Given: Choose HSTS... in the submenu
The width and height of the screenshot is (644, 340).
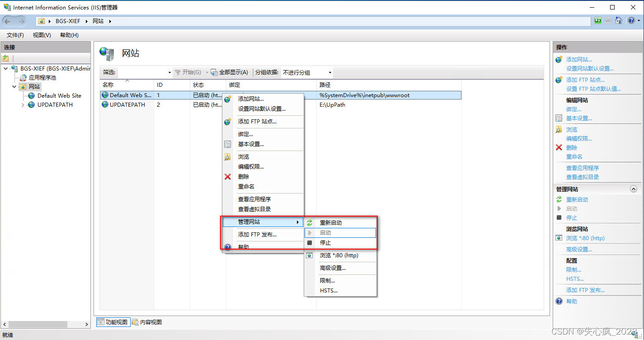Looking at the screenshot, I should 329,291.
